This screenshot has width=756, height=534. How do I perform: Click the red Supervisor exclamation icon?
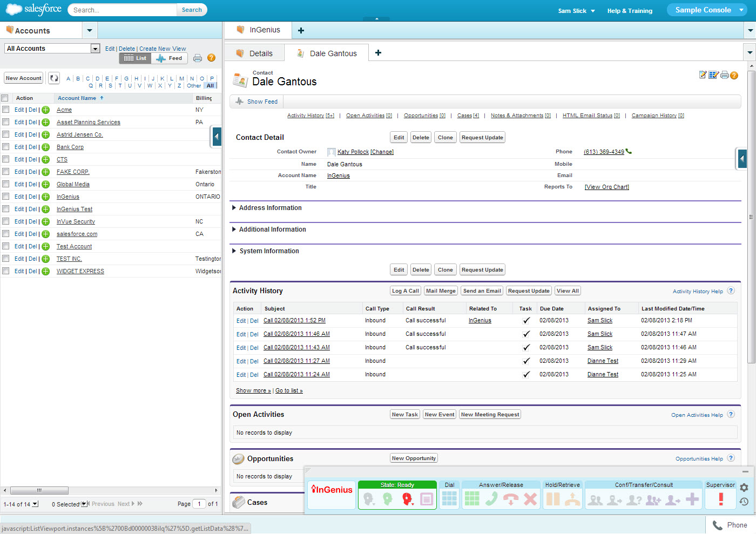coord(720,498)
